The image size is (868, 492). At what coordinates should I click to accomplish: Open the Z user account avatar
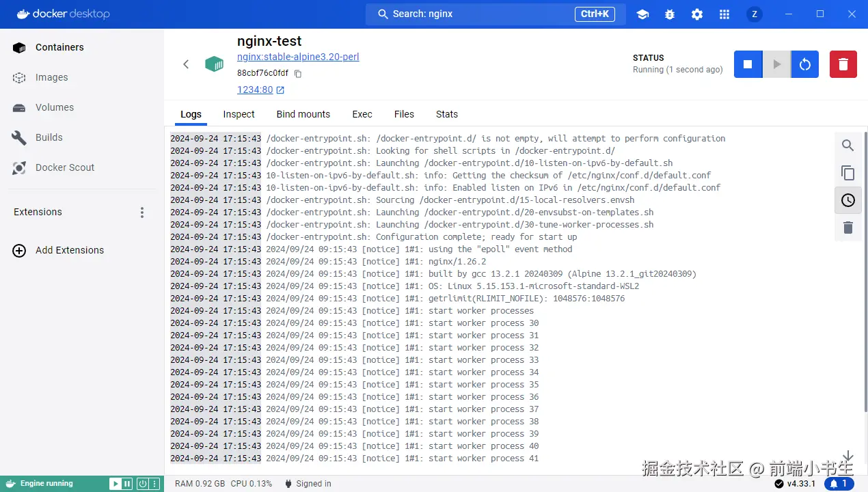pyautogui.click(x=755, y=14)
